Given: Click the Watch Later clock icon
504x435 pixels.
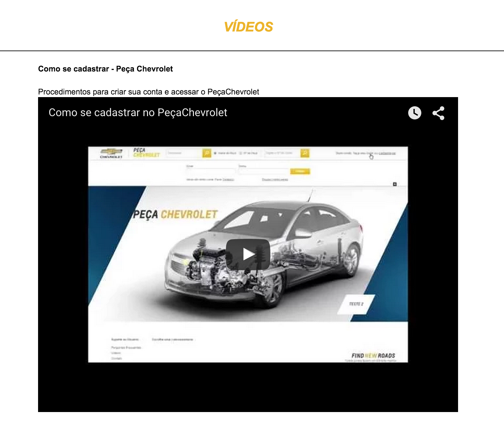Looking at the screenshot, I should coord(415,113).
